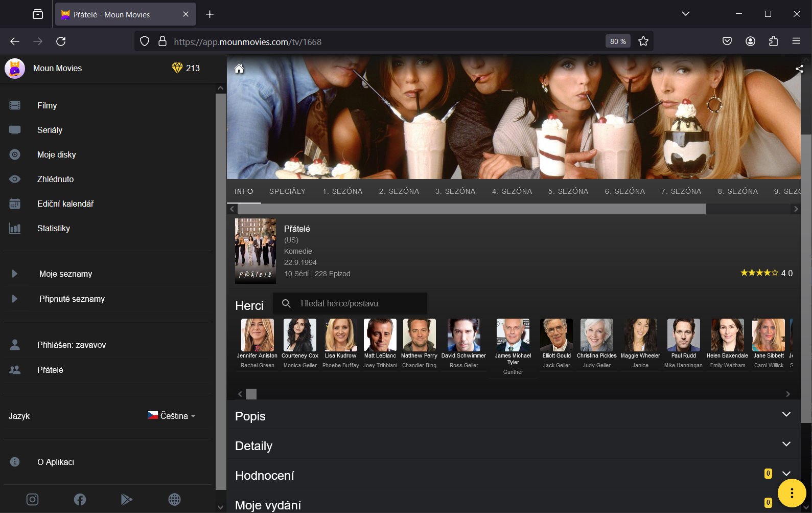Image resolution: width=812 pixels, height=513 pixels.
Task: Click the diamond points icon
Action: click(x=177, y=68)
